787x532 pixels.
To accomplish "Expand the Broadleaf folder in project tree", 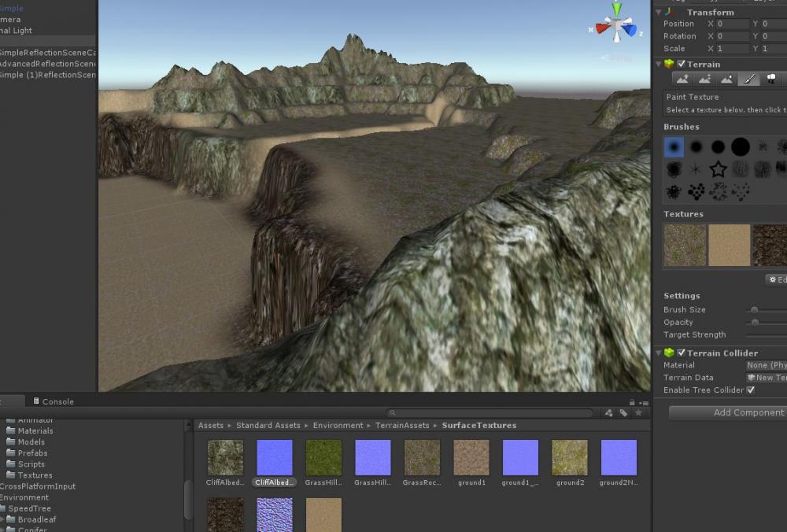I will coord(3,520).
